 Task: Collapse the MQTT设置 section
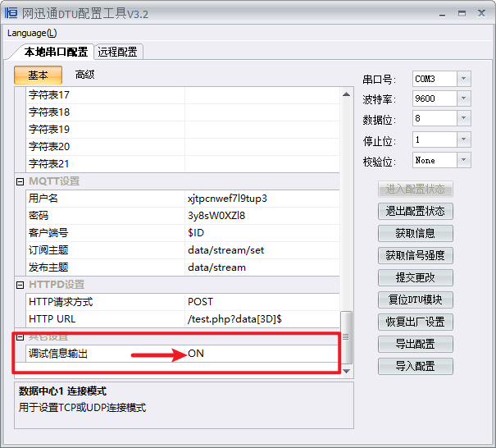(x=20, y=181)
